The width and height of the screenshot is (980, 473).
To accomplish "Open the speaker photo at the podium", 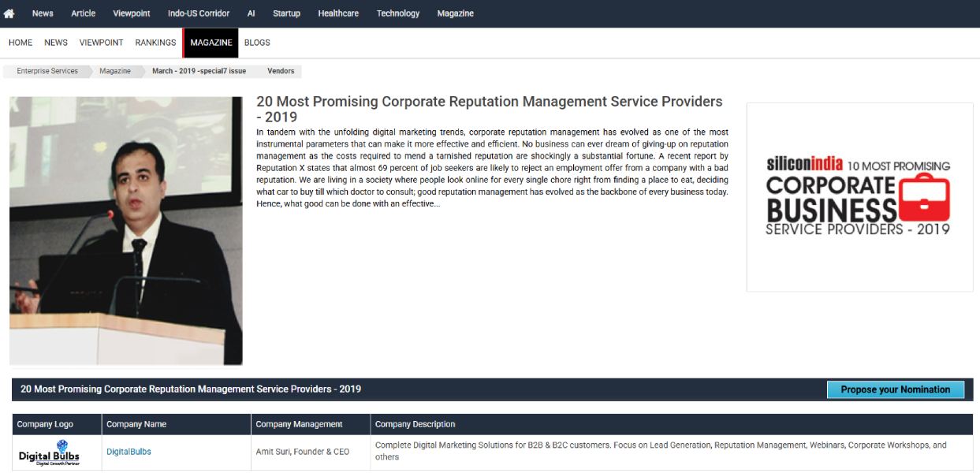I will tap(126, 230).
